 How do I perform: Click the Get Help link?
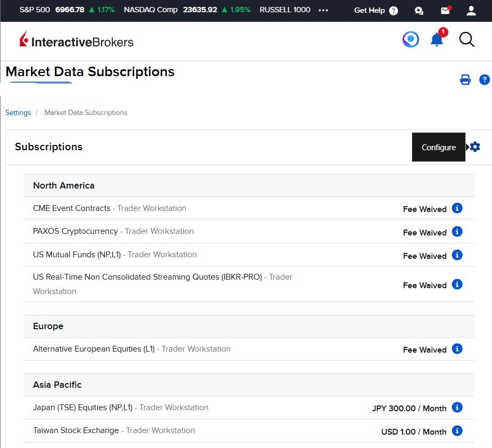click(370, 10)
